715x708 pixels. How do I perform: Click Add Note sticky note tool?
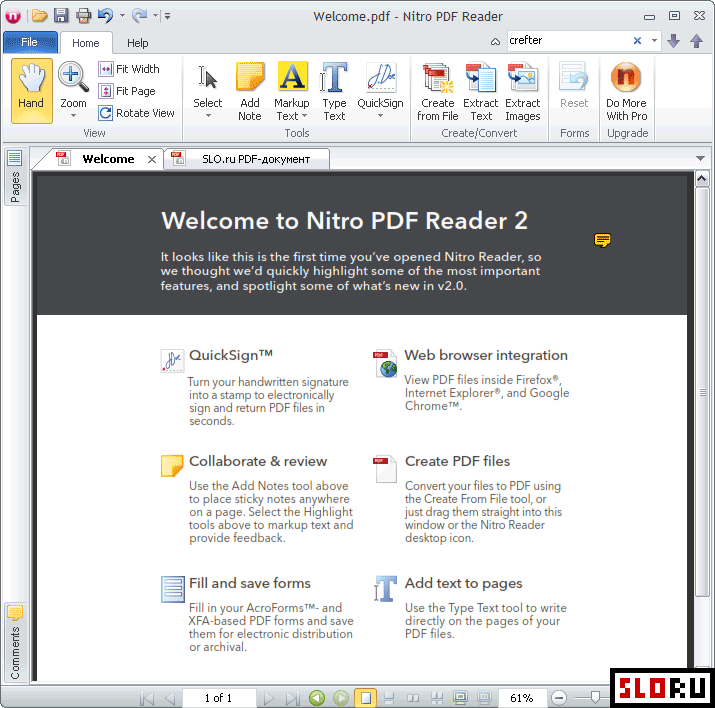pyautogui.click(x=250, y=91)
